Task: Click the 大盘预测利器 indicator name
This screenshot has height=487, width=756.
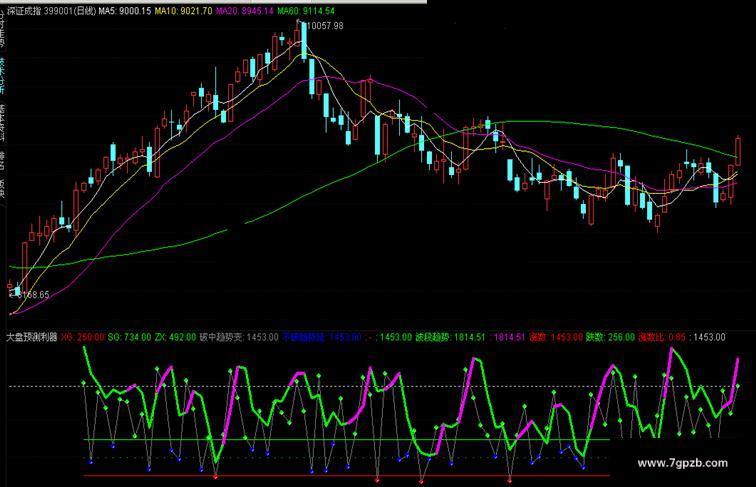Action: pos(32,337)
